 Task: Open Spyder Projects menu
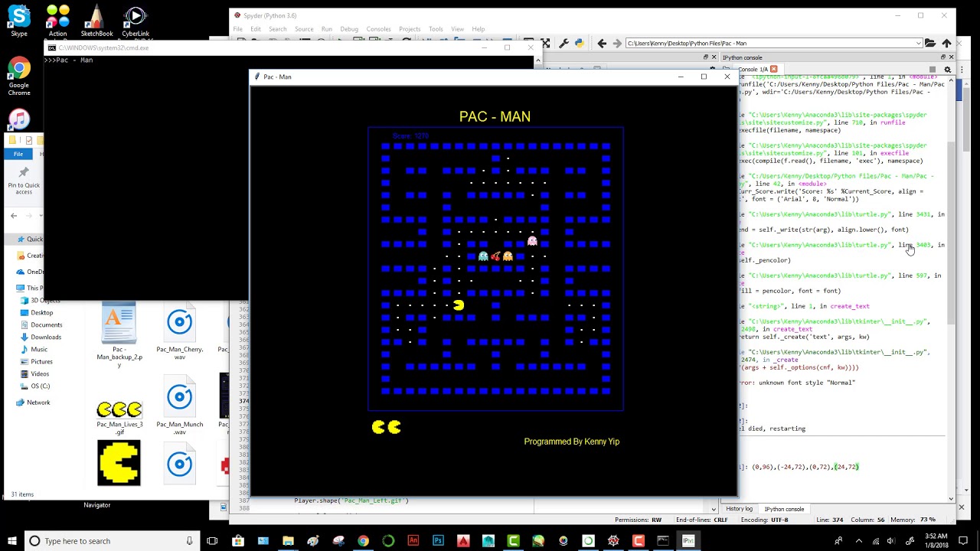(410, 29)
